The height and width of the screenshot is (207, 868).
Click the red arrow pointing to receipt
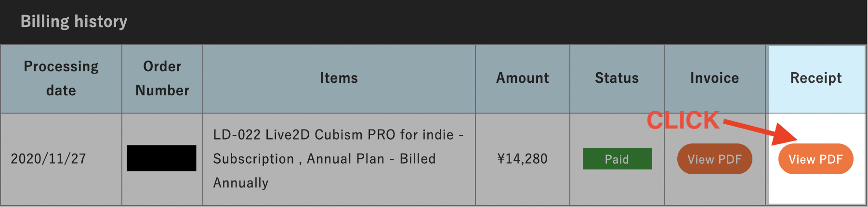click(x=759, y=131)
